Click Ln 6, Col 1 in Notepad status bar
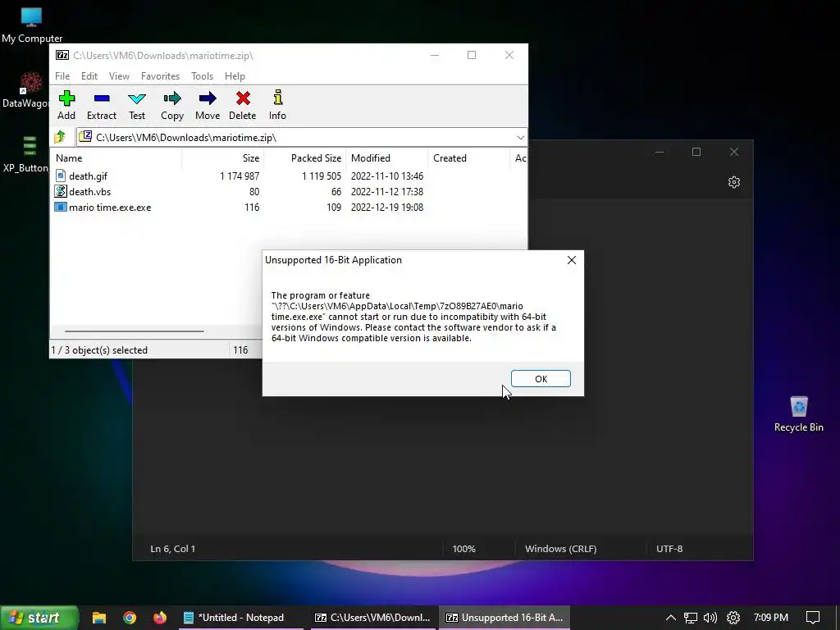 172,549
